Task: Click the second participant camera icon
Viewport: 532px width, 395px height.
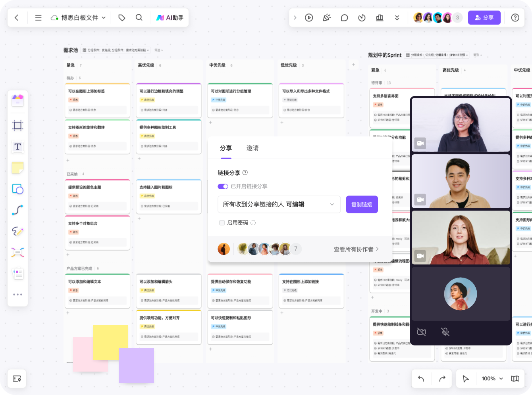Action: point(420,199)
